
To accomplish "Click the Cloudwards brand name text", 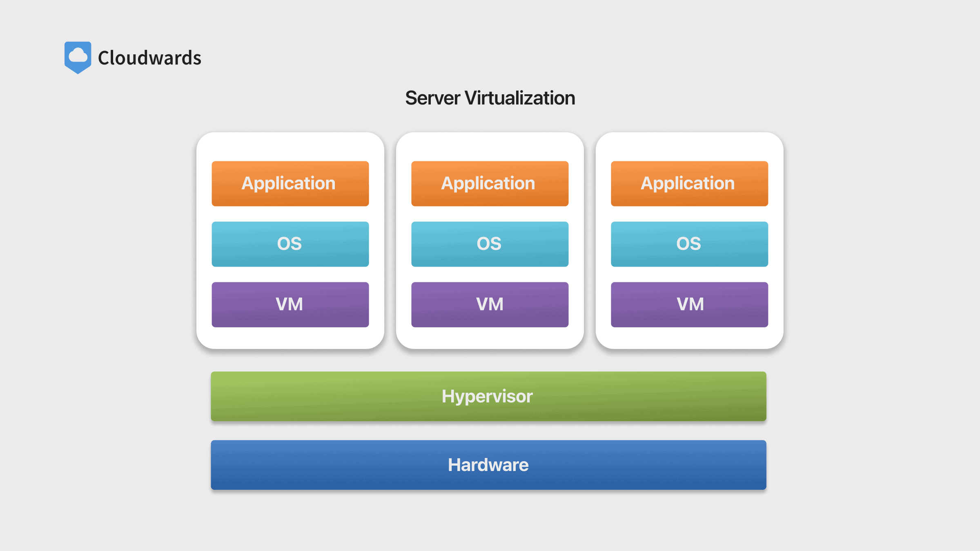I will click(149, 58).
